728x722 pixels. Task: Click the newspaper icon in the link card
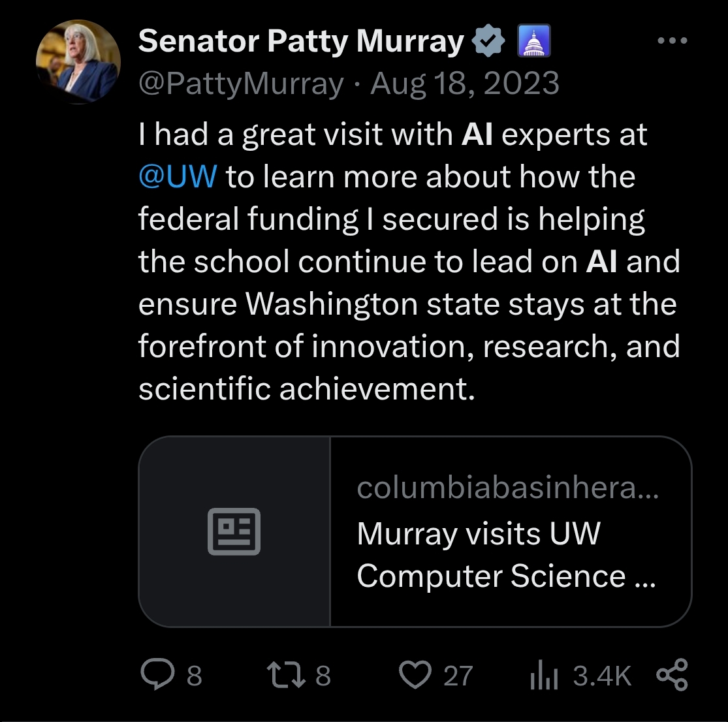coord(234,531)
